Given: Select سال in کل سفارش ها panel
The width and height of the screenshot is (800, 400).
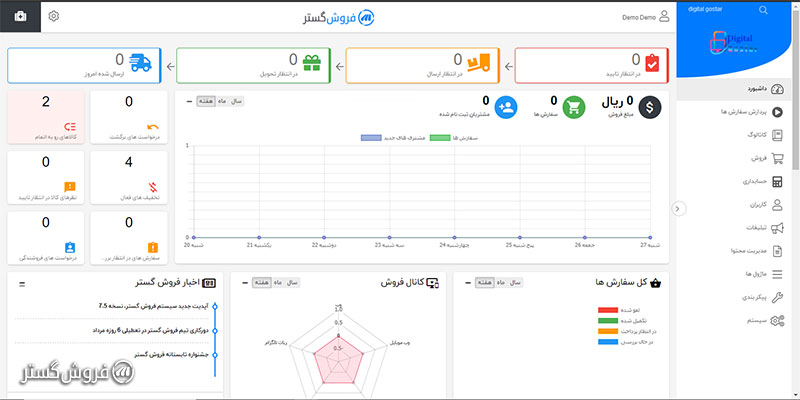Looking at the screenshot, I should 515,282.
